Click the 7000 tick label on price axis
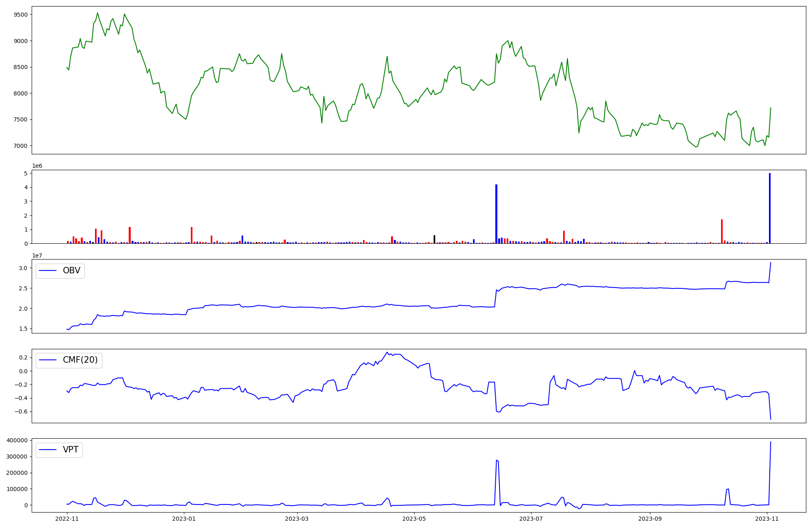Image resolution: width=812 pixels, height=528 pixels. [x=21, y=146]
